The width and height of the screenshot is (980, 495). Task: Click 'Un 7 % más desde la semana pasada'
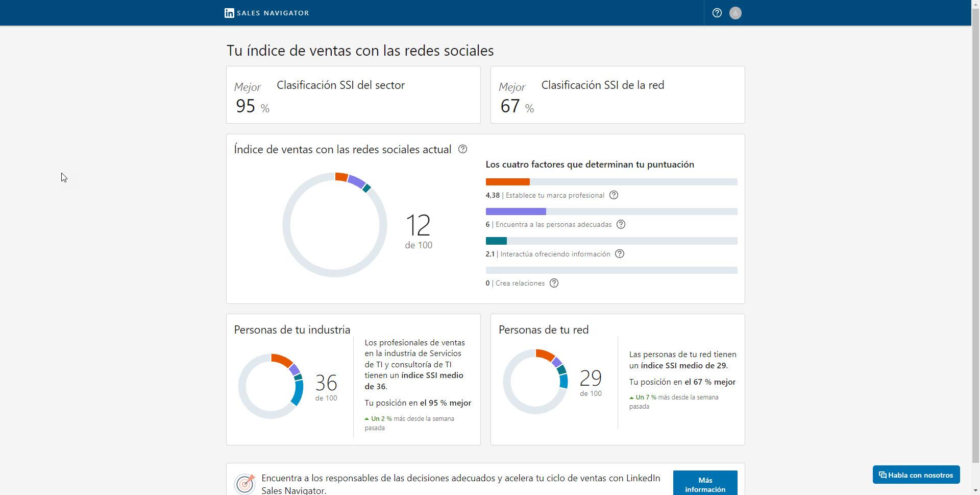pyautogui.click(x=674, y=402)
